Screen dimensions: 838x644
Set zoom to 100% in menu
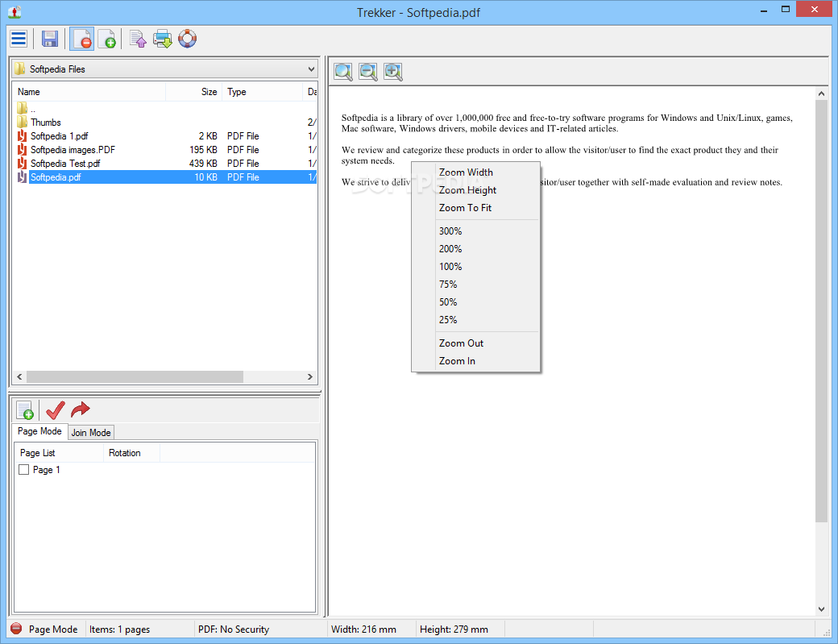click(x=450, y=266)
